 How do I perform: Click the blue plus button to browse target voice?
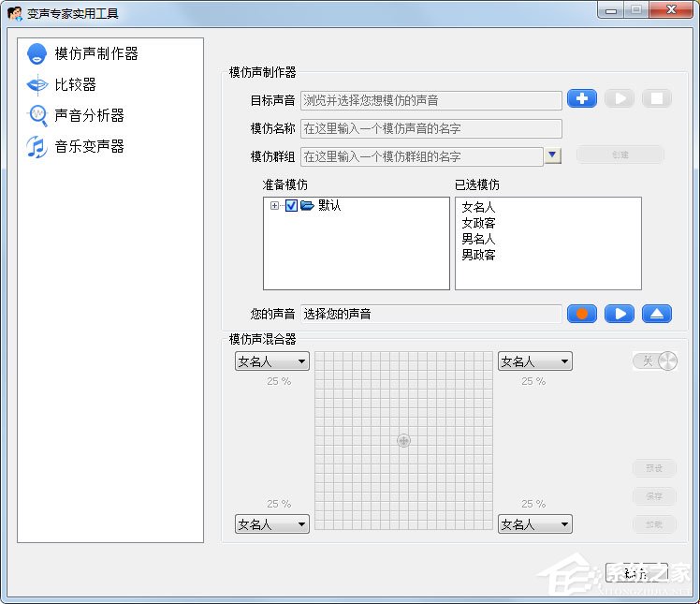[582, 98]
